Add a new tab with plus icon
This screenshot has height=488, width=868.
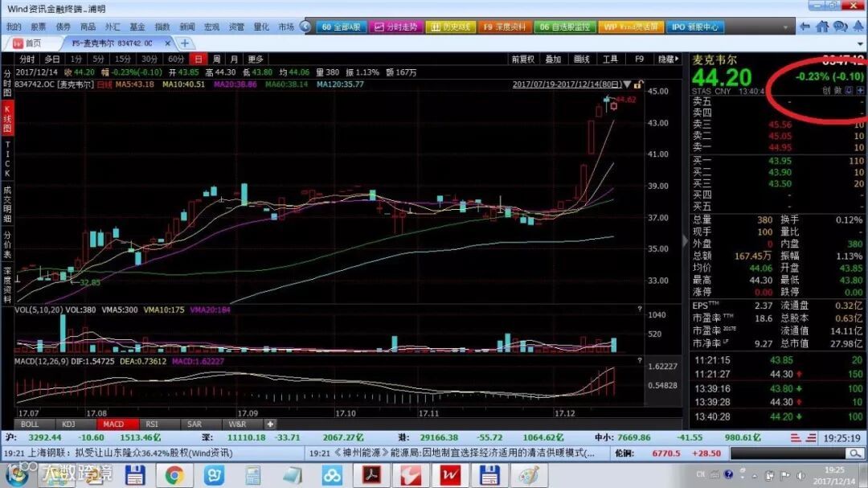click(185, 43)
